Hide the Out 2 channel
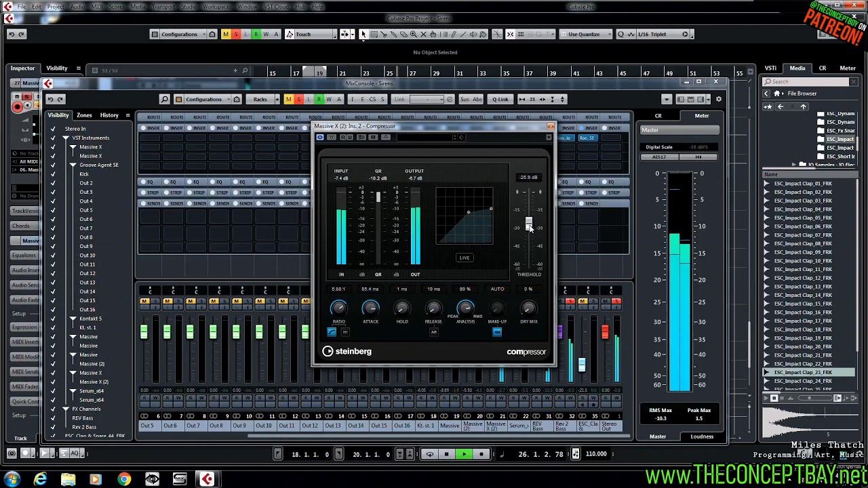The width and height of the screenshot is (868, 488). [x=53, y=183]
